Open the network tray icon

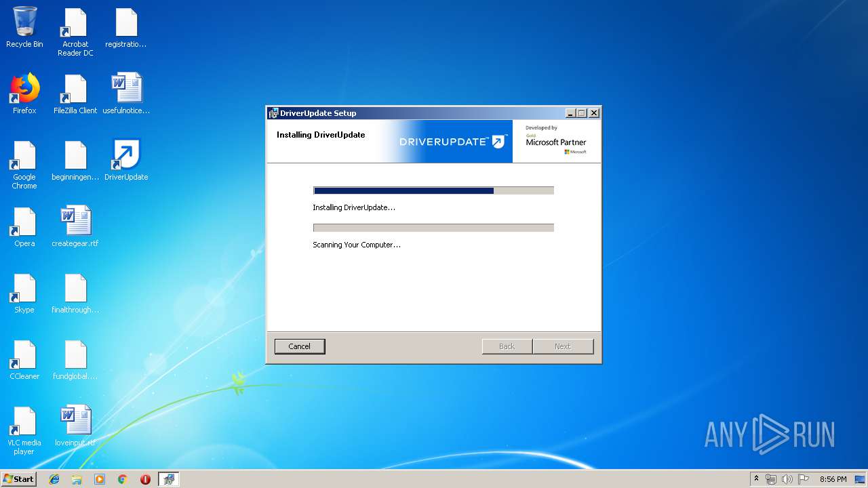pyautogui.click(x=771, y=479)
